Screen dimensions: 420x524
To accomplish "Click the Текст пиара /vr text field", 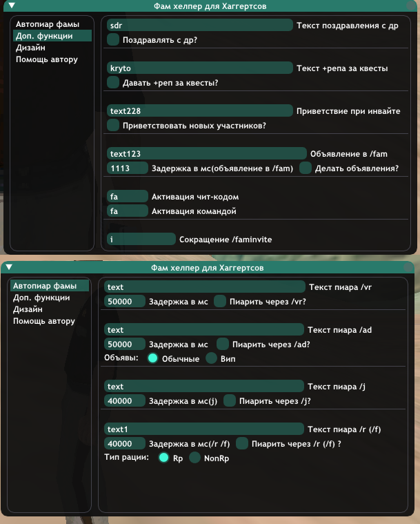I will pos(205,287).
